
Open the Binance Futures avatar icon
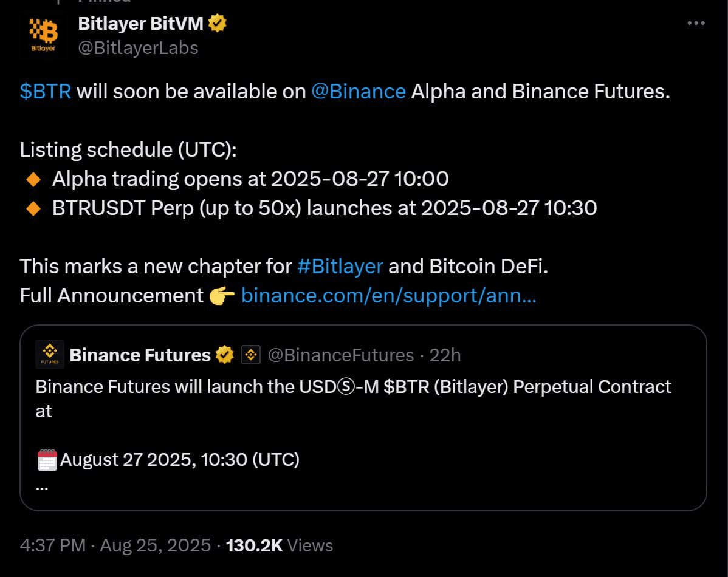50,355
